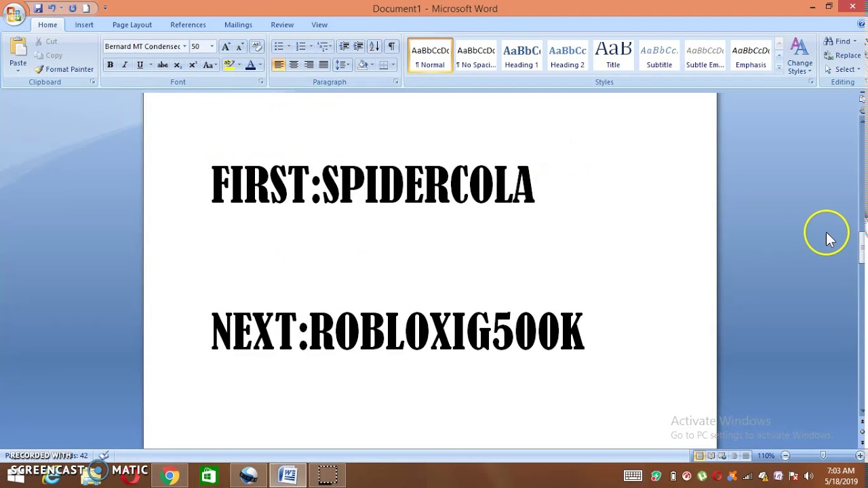The height and width of the screenshot is (488, 868).
Task: Click the volume speaker tray icon
Action: [x=808, y=476]
